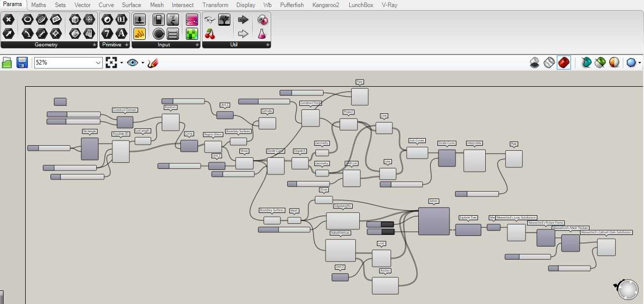Disable geometry preview with eye-cylinder icon
Screen dimensions: 644x304
click(535, 63)
